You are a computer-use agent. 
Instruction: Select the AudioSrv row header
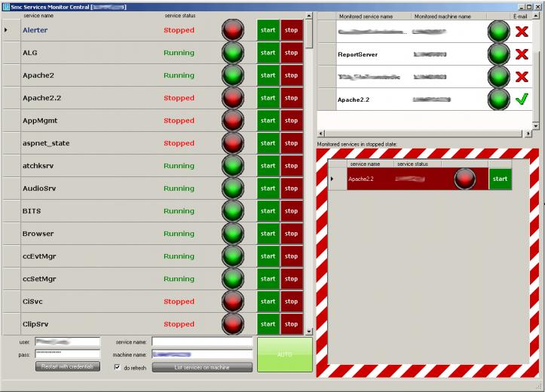[11, 188]
